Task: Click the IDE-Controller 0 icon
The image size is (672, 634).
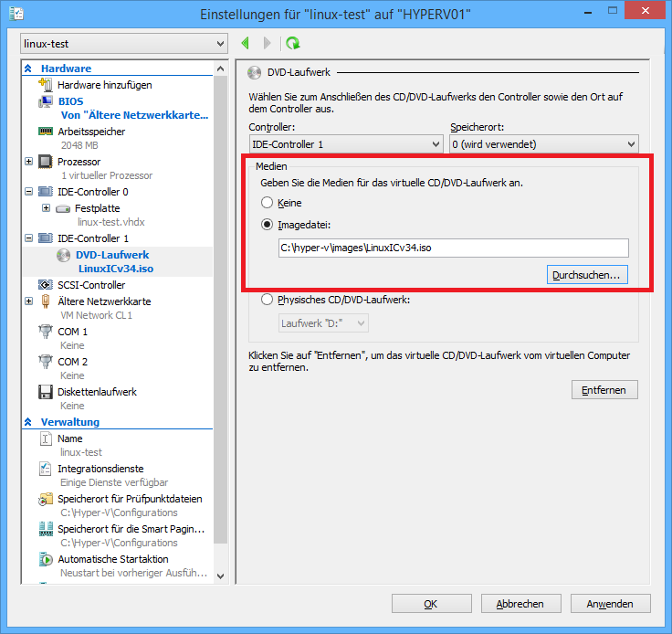Action: point(46,192)
